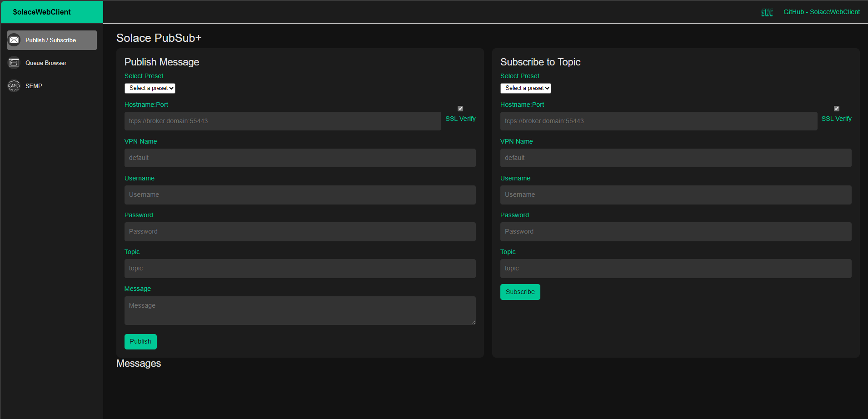Focus Topic field in Publish Message

coord(300,268)
